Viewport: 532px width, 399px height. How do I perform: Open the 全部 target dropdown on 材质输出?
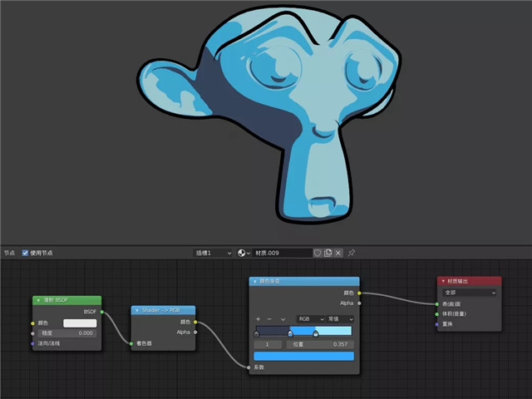pos(469,293)
